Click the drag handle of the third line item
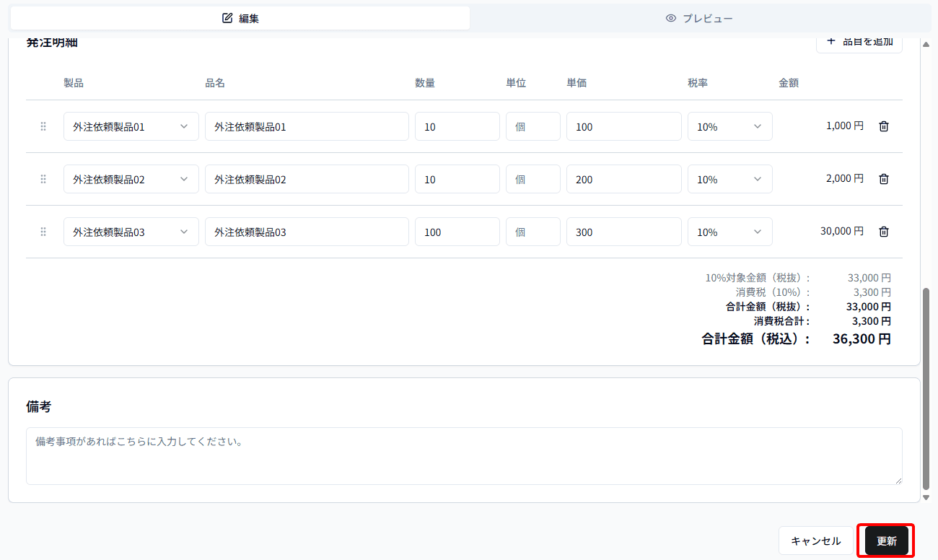The height and width of the screenshot is (560, 938). tap(43, 231)
